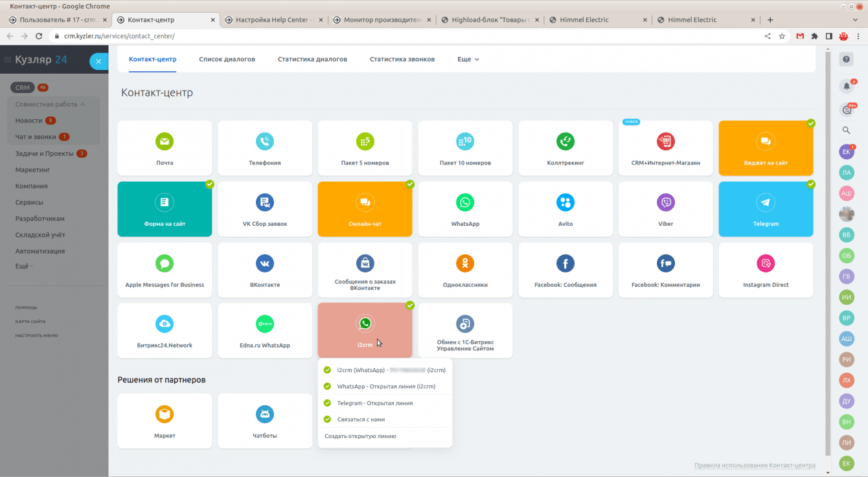The height and width of the screenshot is (477, 868).
Task: Open Складской учёт in sidebar
Action: (x=40, y=235)
